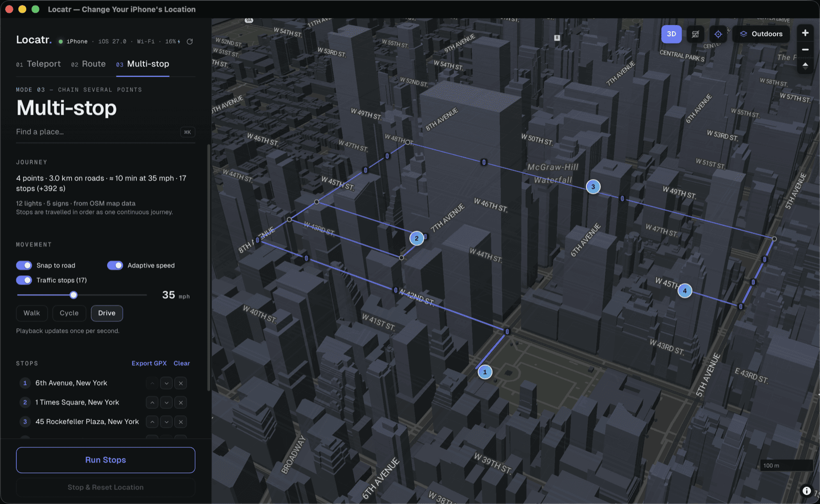Select the 6th Avenue, New York stop

click(71, 383)
